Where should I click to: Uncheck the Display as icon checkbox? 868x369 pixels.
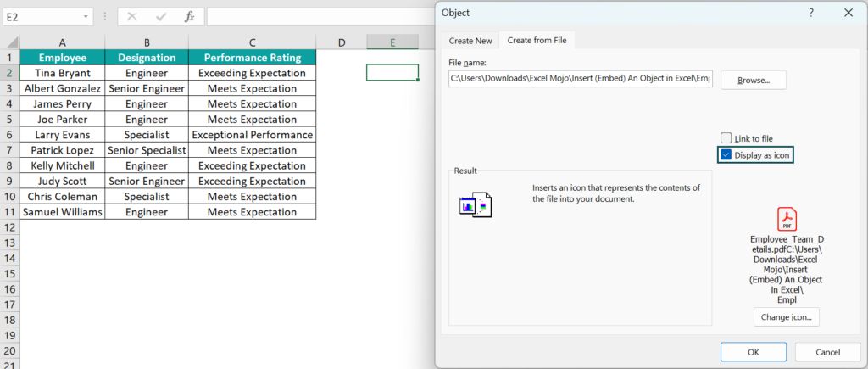point(726,155)
